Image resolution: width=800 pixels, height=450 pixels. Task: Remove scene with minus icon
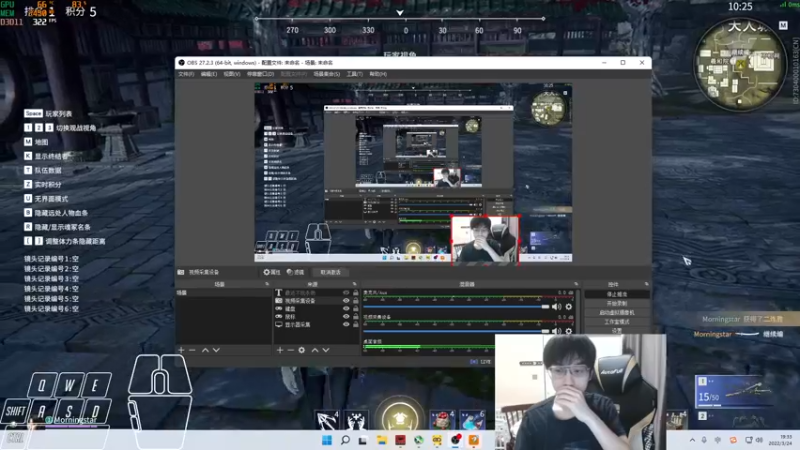(x=192, y=350)
